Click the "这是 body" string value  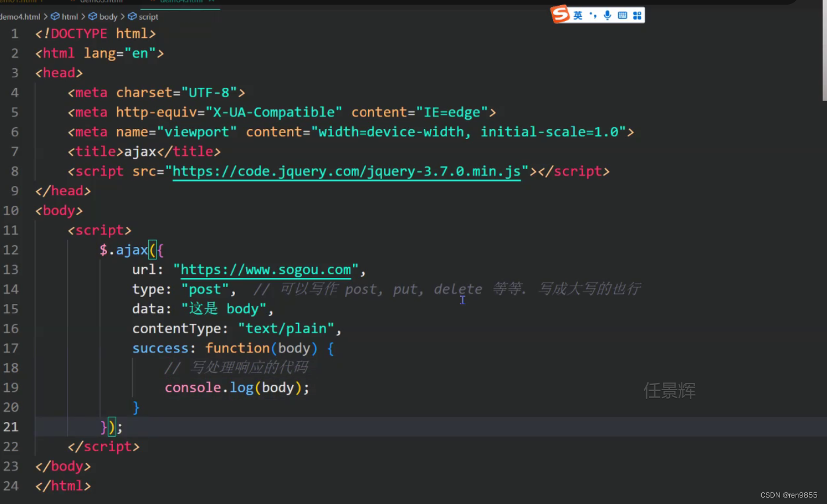224,309
